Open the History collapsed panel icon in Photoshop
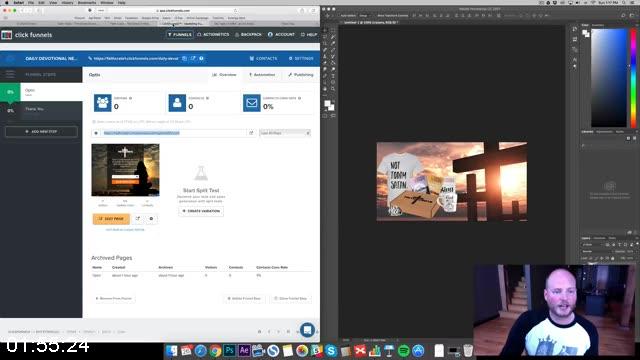The width and height of the screenshot is (640, 360). pos(575,29)
